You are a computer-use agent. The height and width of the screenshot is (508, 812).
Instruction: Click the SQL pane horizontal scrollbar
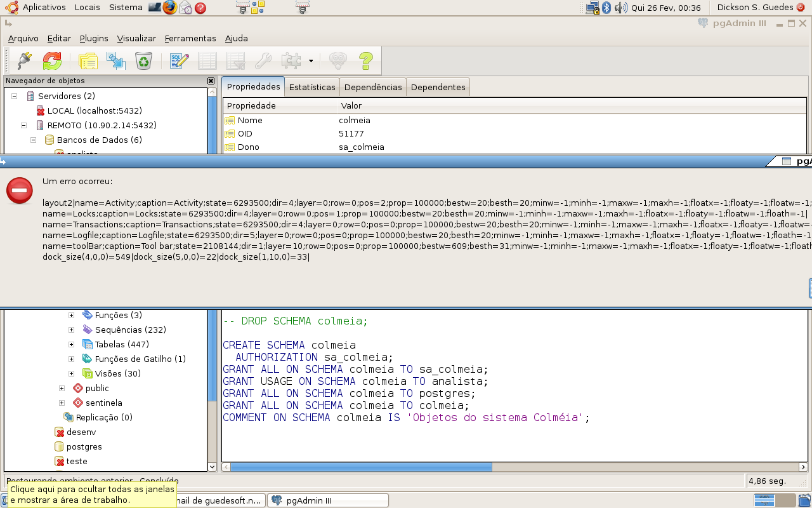click(360, 467)
